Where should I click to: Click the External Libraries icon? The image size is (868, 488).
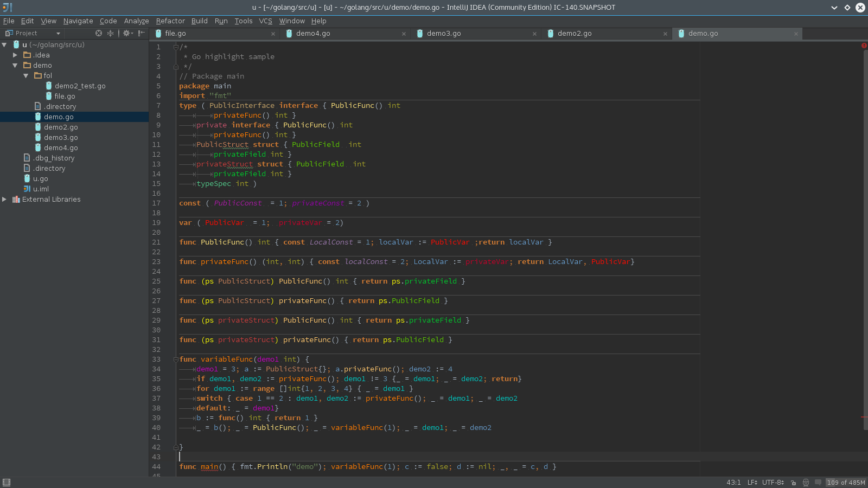pos(16,199)
